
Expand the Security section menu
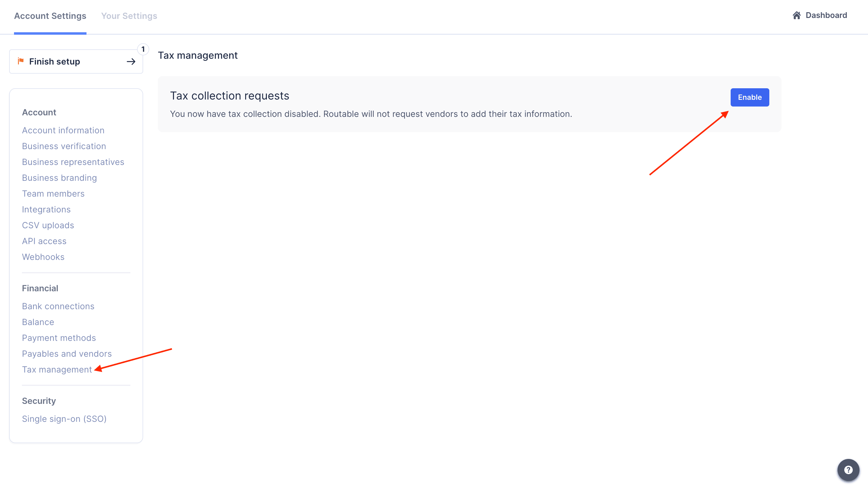tap(38, 400)
